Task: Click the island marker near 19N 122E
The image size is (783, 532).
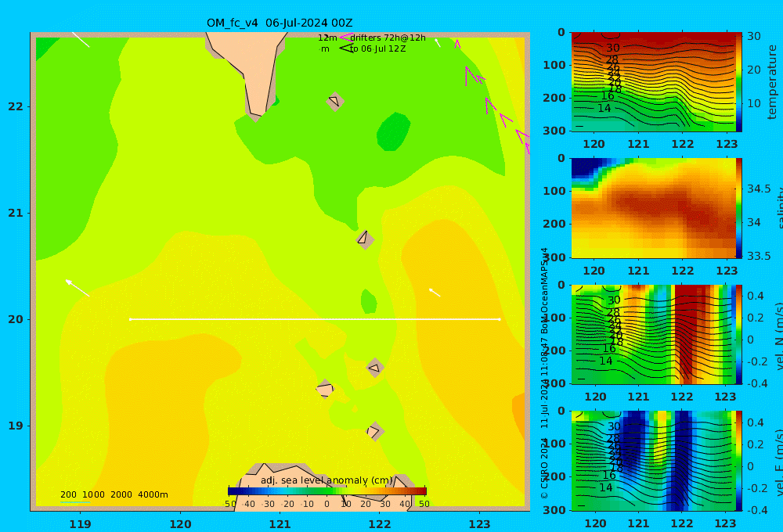Action: point(375,431)
